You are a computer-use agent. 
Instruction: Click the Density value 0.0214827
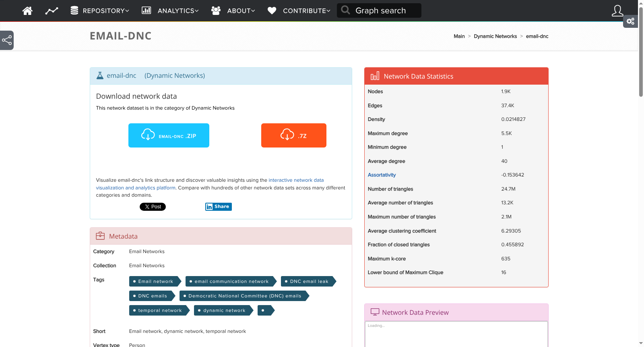pyautogui.click(x=513, y=119)
